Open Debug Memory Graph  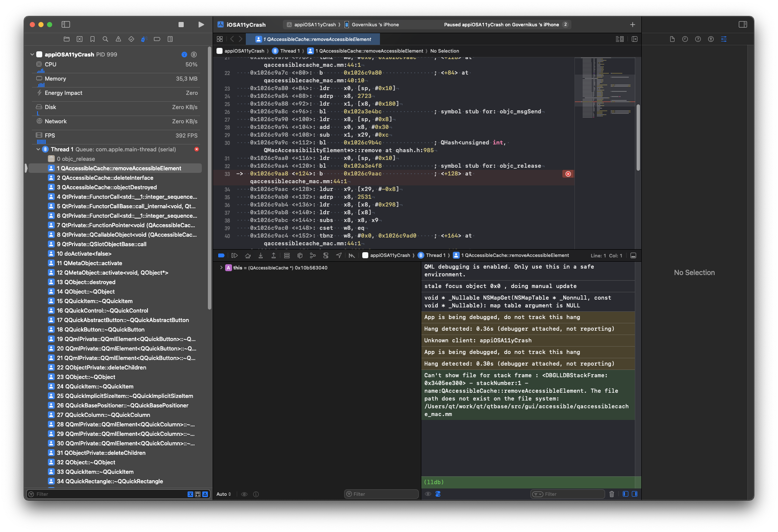point(313,256)
